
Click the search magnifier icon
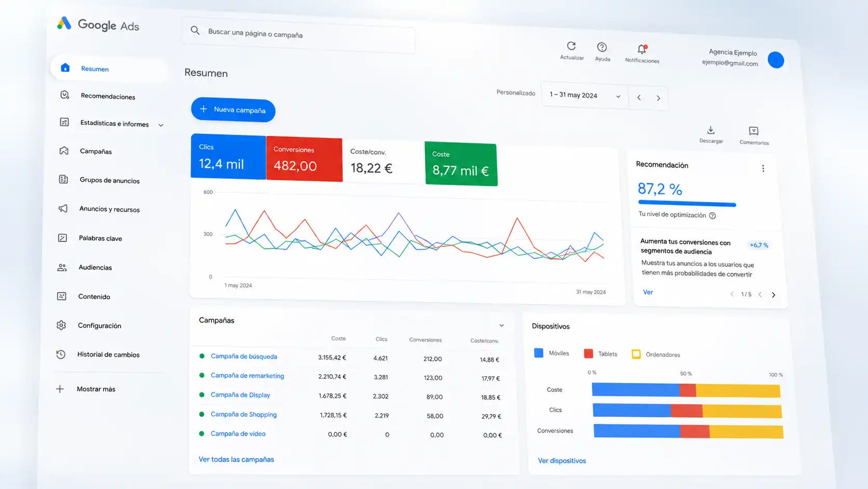point(195,30)
